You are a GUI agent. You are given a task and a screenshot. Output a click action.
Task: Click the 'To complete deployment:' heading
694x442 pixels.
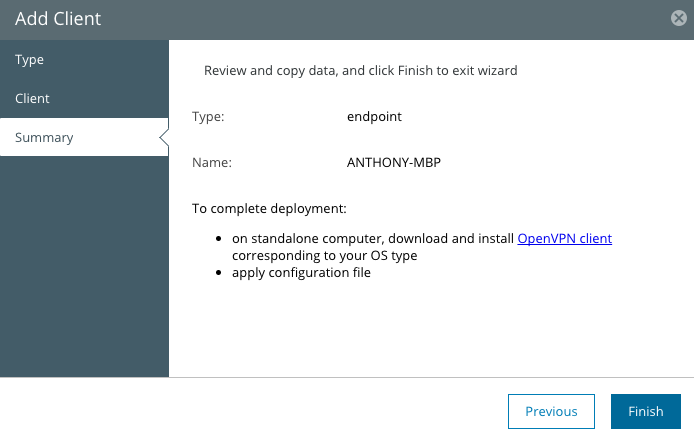(x=269, y=208)
